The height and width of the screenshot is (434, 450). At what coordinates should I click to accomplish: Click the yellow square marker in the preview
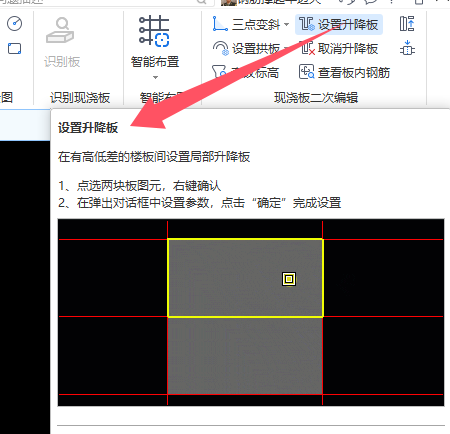pos(289,279)
